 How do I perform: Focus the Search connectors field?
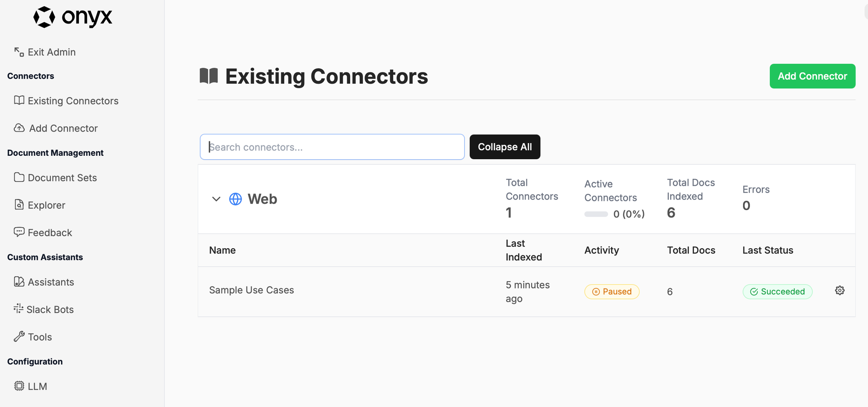[332, 147]
